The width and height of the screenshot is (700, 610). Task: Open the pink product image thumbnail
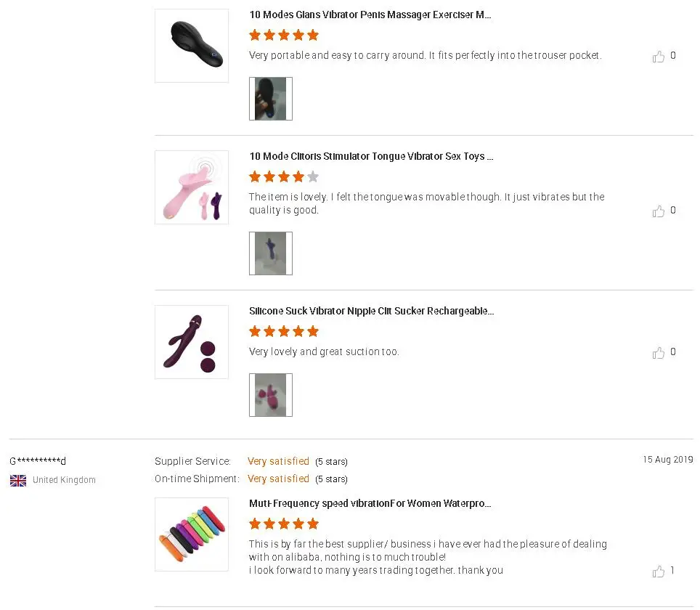(192, 187)
